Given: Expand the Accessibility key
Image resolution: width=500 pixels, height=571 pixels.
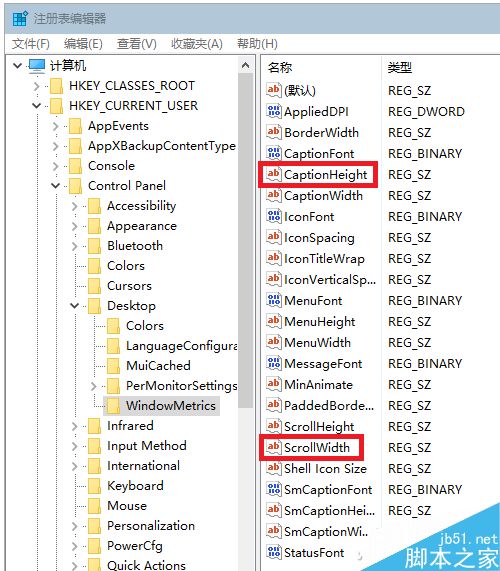Looking at the screenshot, I should [74, 206].
